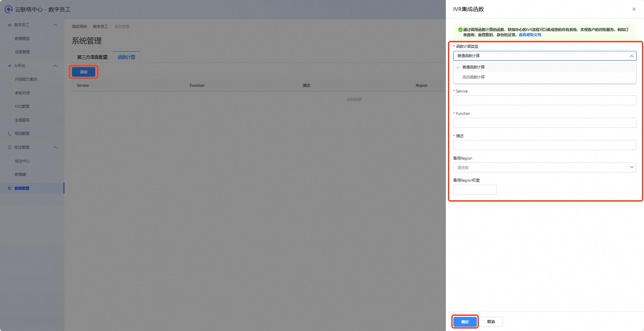Select 流式函数计算 option
This screenshot has height=331, width=644.
545,77
